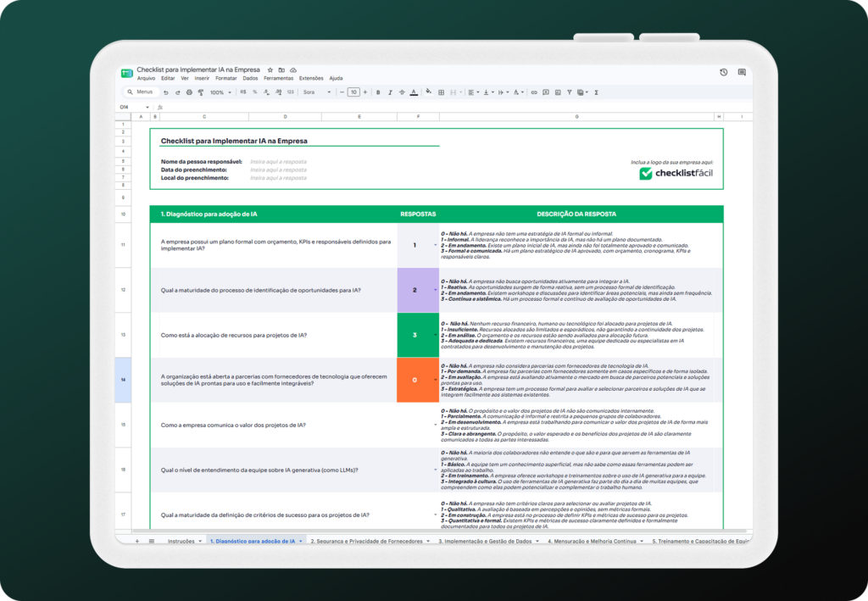Print the spreadsheet
The width and height of the screenshot is (868, 601).
(189, 92)
